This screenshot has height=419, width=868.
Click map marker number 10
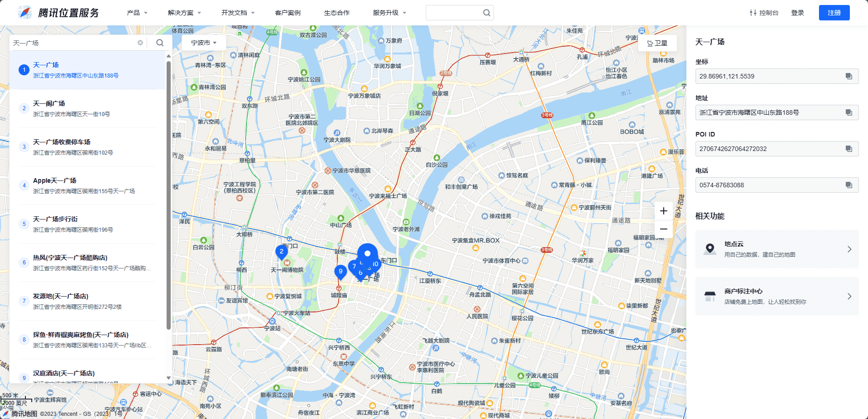(x=375, y=264)
